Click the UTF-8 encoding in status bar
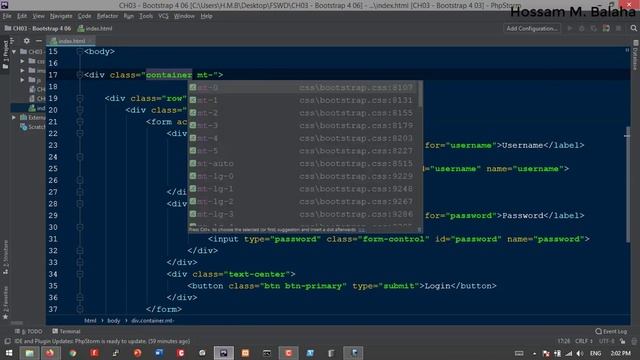This screenshot has height=360, width=640. click(x=607, y=341)
